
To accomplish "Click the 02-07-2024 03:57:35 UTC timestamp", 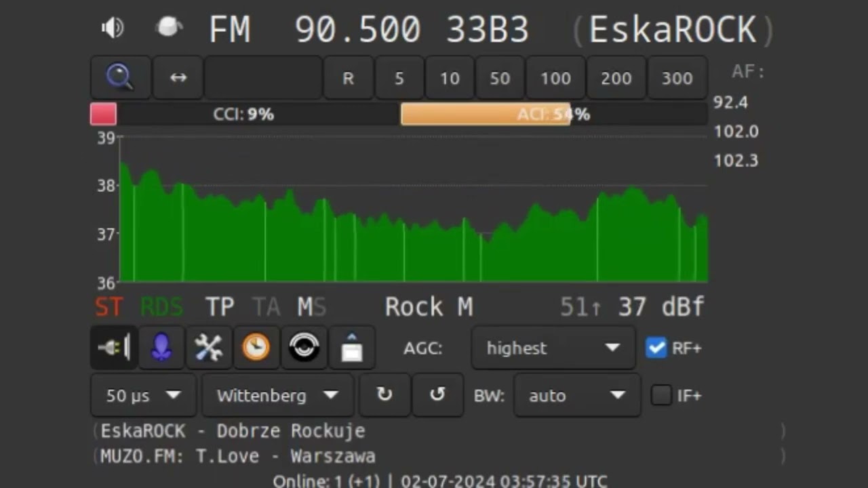I will click(503, 481).
